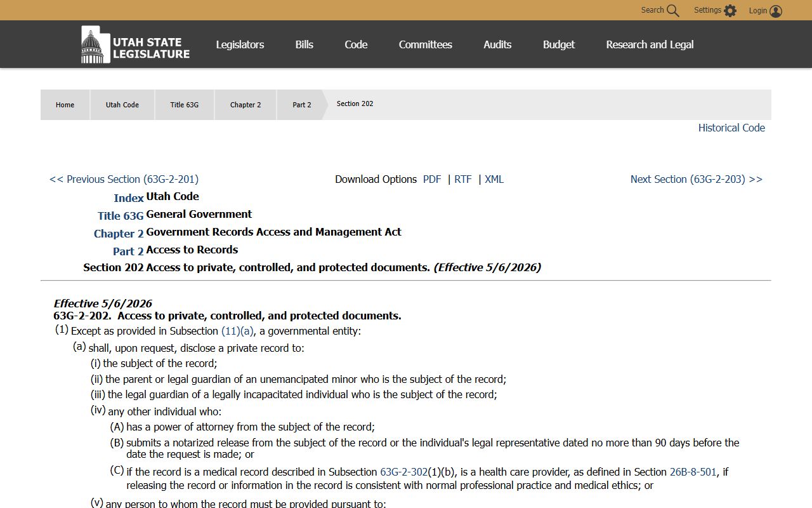Click the current Section 202 breadcrumb
Viewport: 812px width, 508px height.
[x=355, y=104]
